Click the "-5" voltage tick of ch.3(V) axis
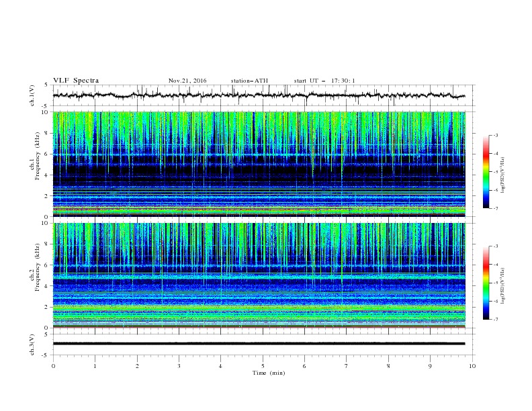532x411 pixels. pos(46,355)
